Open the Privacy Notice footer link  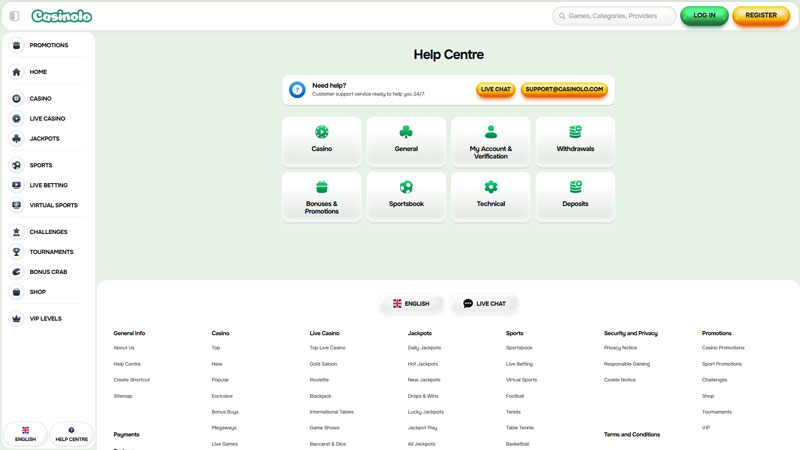620,348
